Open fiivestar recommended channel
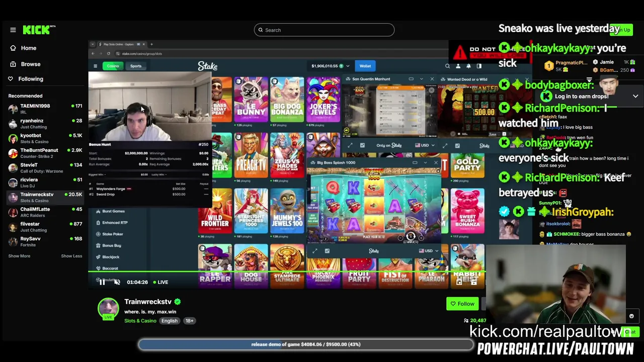Screen dimensions: 644x362 click(x=45, y=227)
